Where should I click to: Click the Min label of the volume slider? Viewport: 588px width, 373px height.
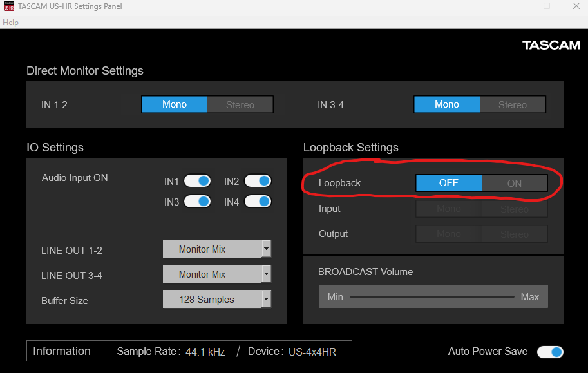tap(336, 297)
